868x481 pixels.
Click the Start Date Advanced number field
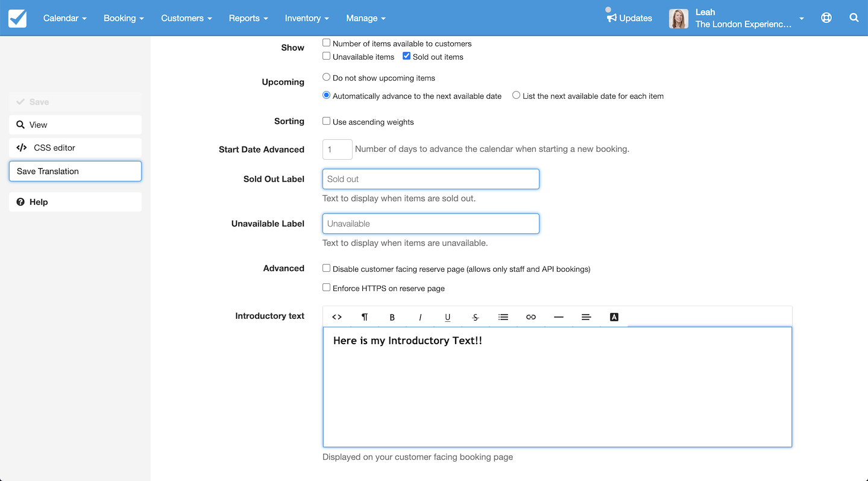click(338, 149)
